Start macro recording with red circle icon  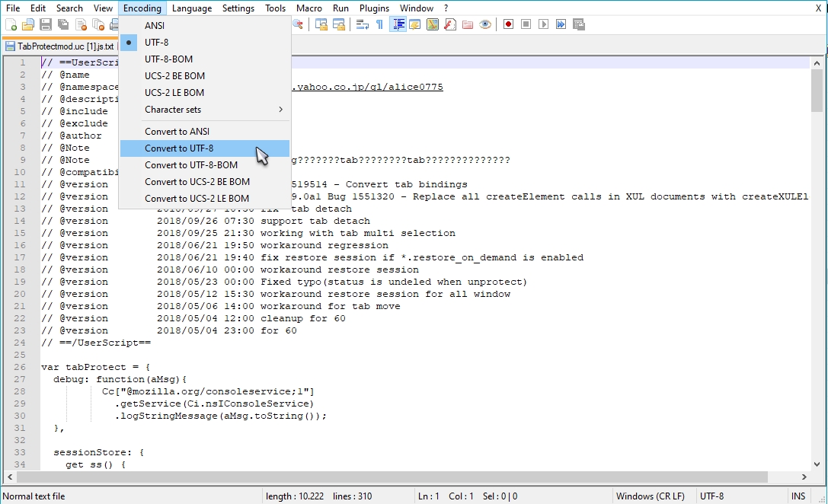coord(509,24)
